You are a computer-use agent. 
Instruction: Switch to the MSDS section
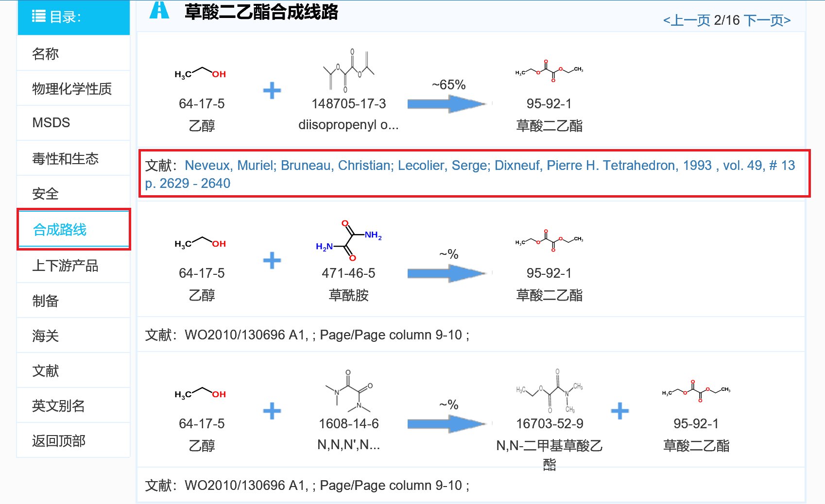pos(50,122)
